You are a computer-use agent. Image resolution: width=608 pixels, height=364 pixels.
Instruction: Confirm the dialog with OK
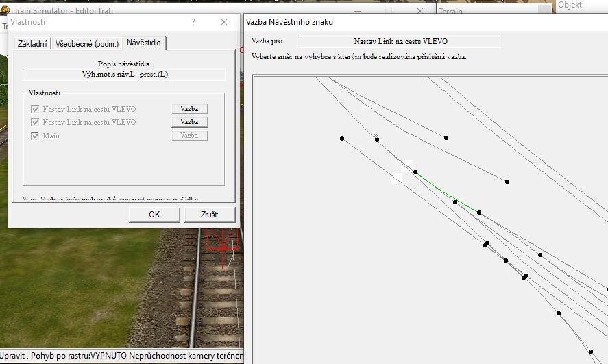point(154,215)
